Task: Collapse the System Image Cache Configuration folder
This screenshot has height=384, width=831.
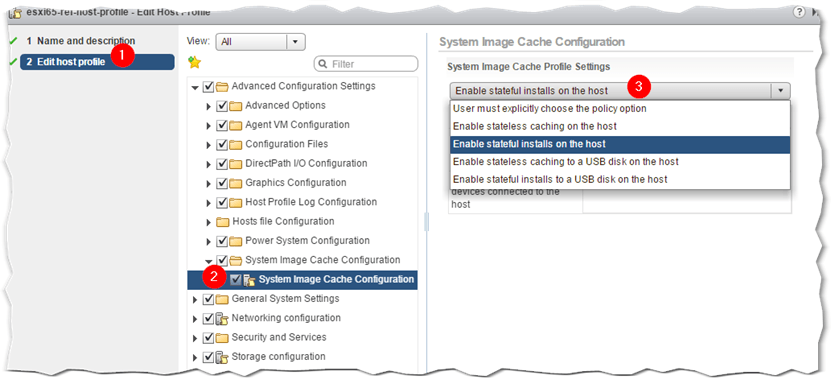Action: pyautogui.click(x=209, y=261)
